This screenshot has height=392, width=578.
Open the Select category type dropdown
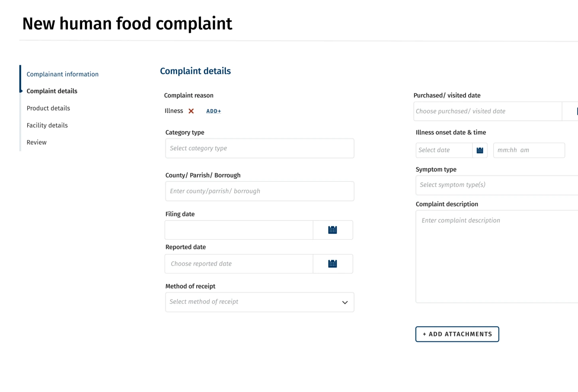pos(259,148)
